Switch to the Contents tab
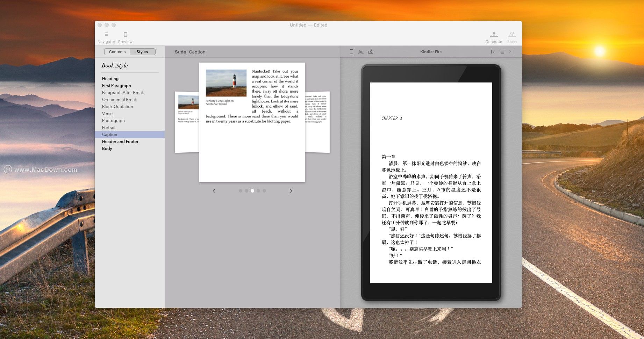The image size is (644, 339). tap(117, 51)
